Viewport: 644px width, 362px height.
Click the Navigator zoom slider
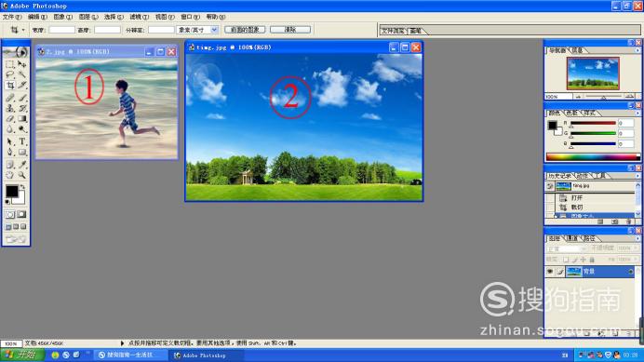[x=604, y=97]
